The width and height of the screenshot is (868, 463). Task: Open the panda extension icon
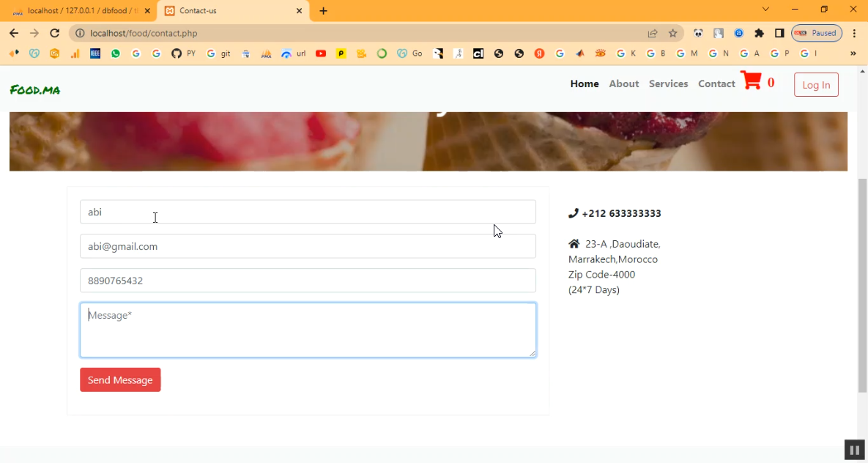(x=698, y=33)
